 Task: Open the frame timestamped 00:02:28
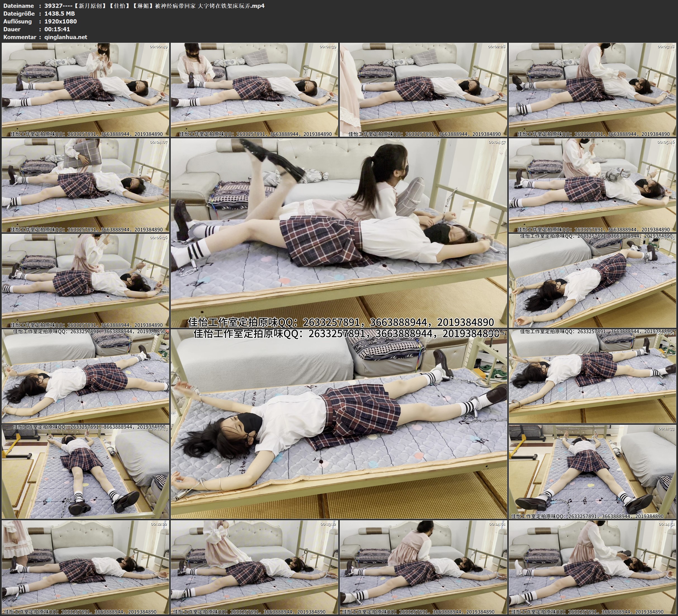pos(424,90)
